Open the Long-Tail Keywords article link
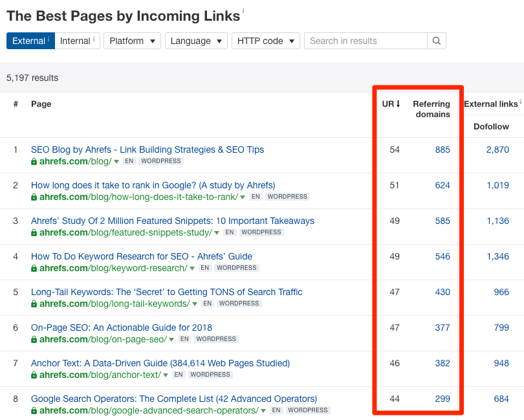Screen dimensions: 524x420 pos(167,292)
